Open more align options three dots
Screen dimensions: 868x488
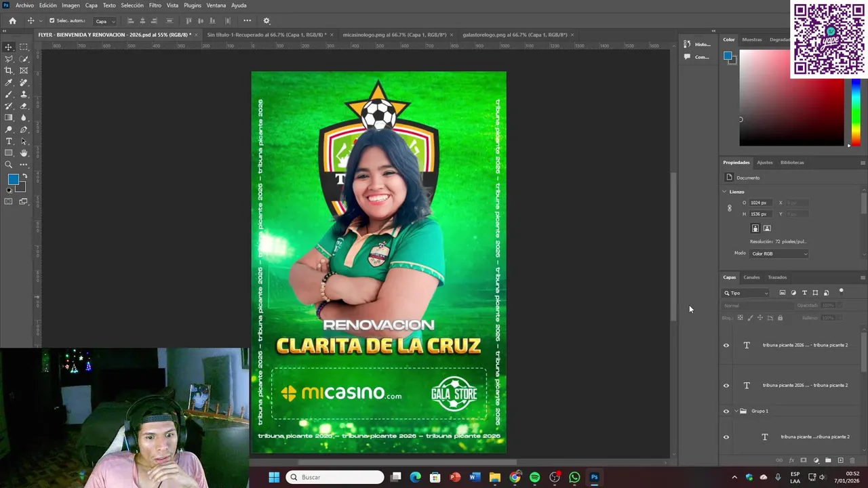point(247,20)
